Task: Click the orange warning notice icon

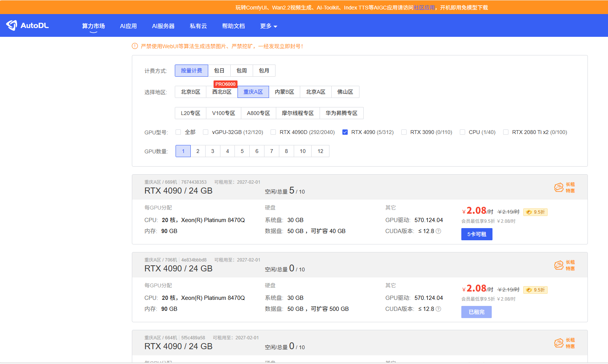Action: (x=135, y=46)
